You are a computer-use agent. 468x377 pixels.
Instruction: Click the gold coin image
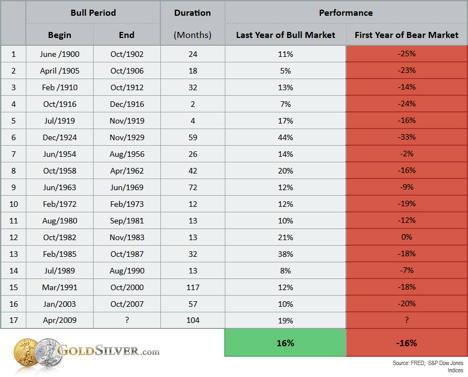[26, 354]
